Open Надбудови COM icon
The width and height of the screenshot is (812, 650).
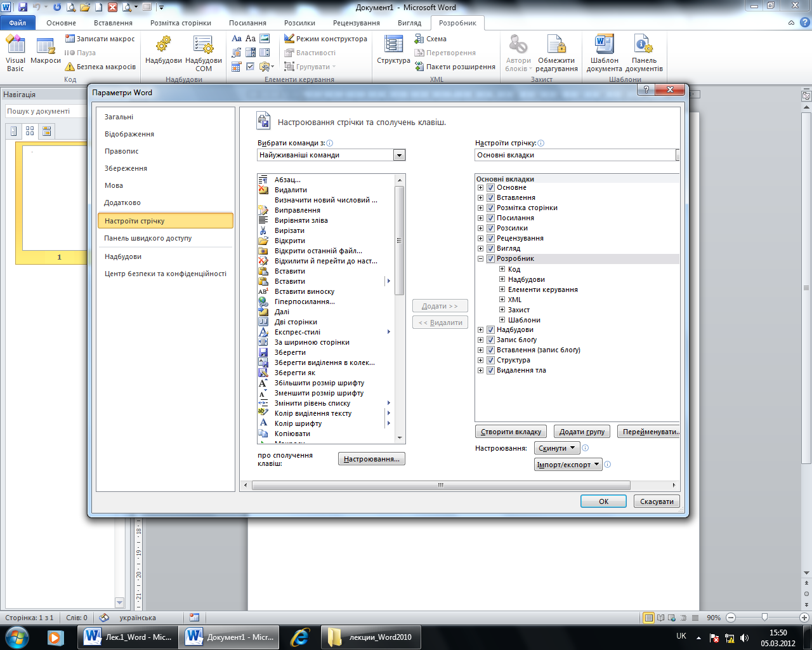pyautogui.click(x=204, y=53)
